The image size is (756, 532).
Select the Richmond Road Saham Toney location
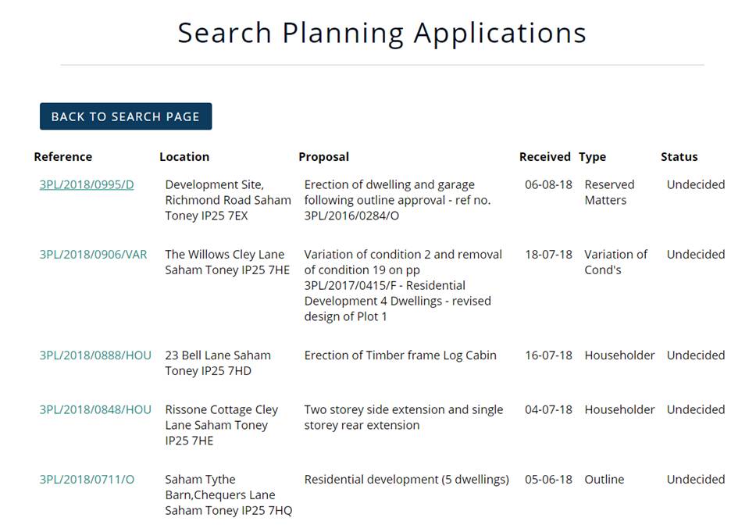pyautogui.click(x=228, y=200)
